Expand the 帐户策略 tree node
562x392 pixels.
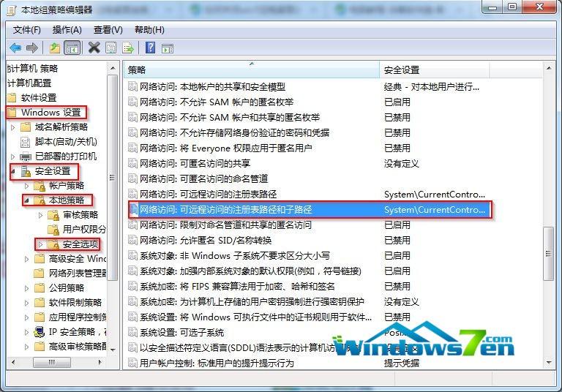pyautogui.click(x=26, y=186)
